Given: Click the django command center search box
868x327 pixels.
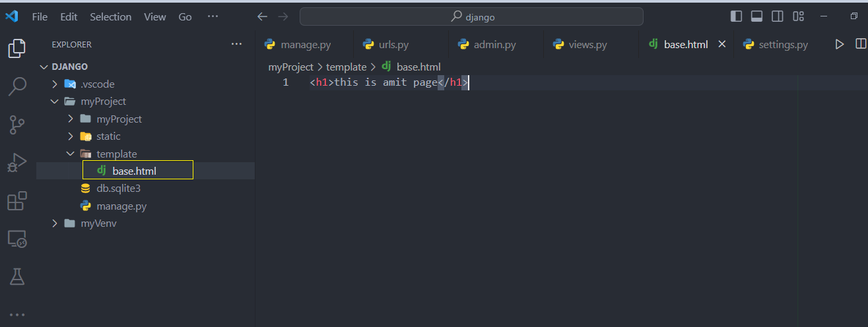Looking at the screenshot, I should click(471, 16).
